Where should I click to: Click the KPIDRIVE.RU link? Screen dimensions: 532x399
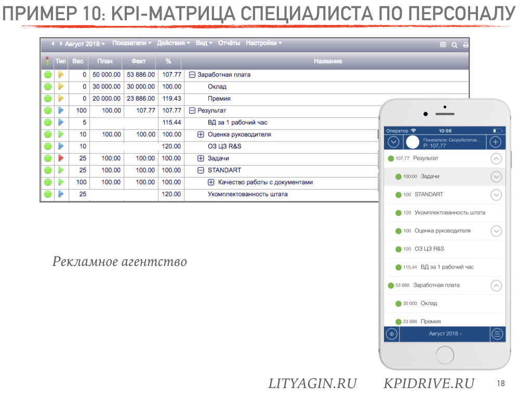(429, 383)
